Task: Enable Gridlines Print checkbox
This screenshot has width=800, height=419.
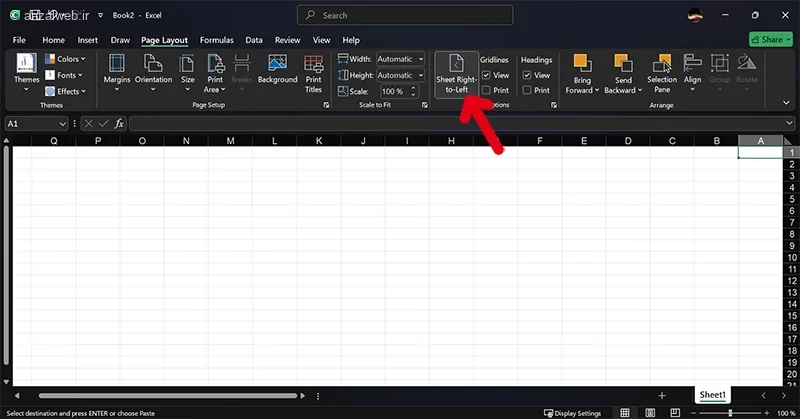Action: [486, 90]
